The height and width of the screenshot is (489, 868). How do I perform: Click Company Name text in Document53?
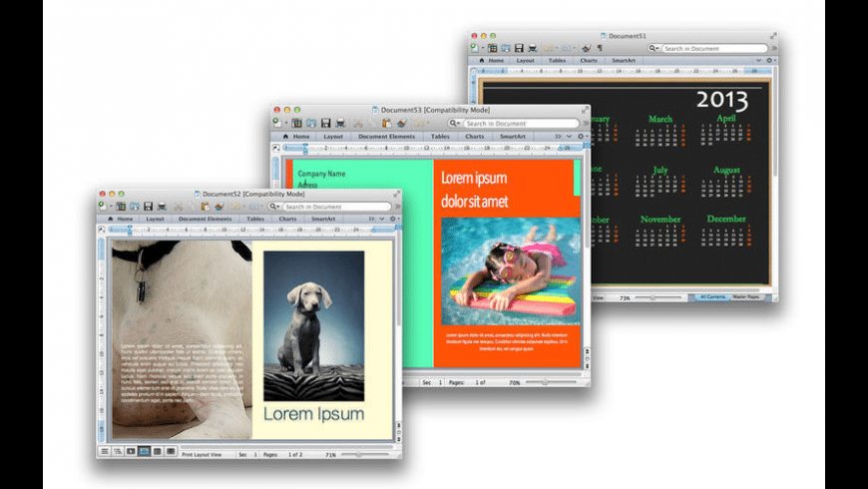point(321,174)
